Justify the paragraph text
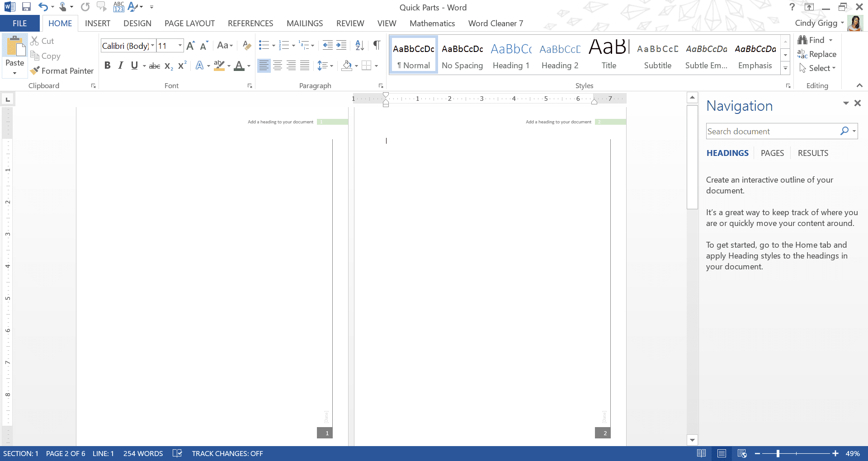868x461 pixels. pyautogui.click(x=305, y=66)
